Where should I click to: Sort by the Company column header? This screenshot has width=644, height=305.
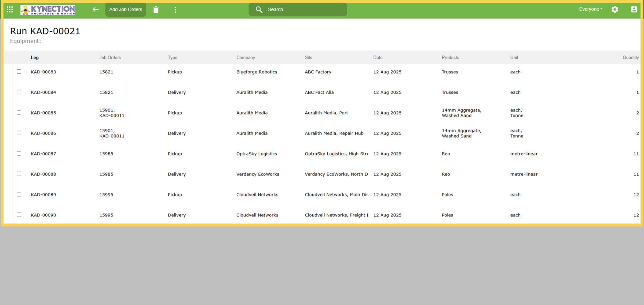click(x=246, y=57)
